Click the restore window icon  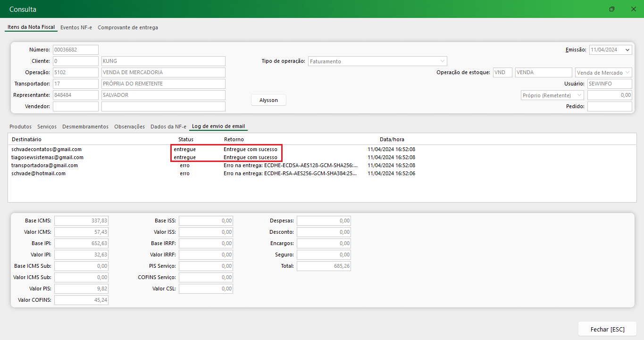tap(611, 9)
